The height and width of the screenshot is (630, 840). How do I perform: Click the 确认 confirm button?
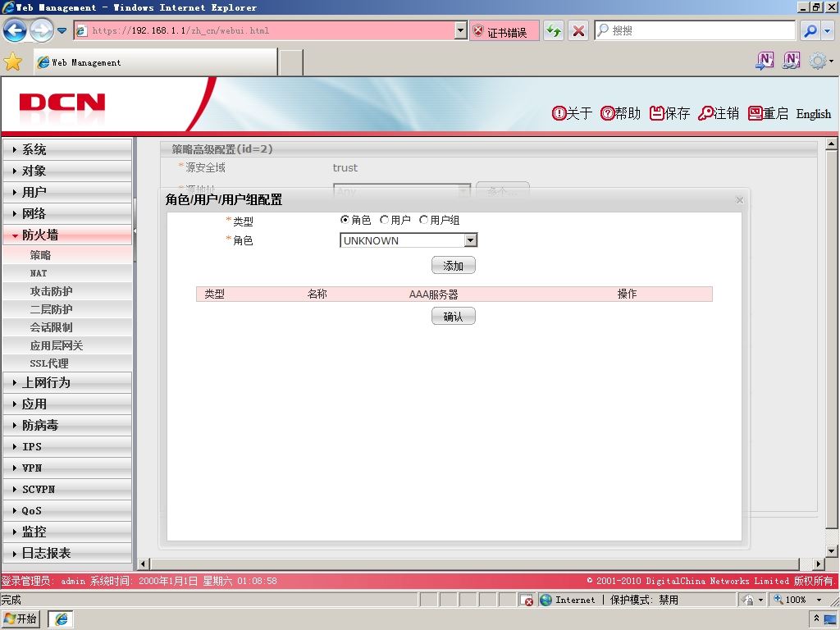[x=453, y=316]
